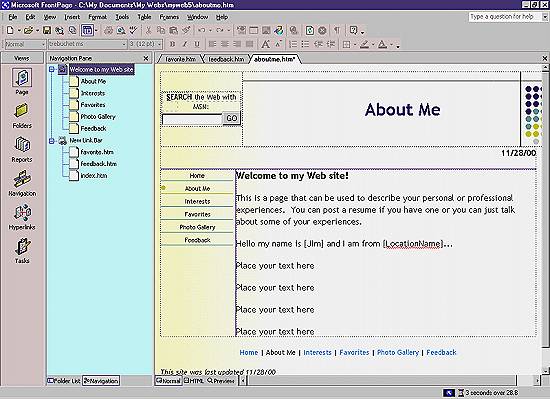The width and height of the screenshot is (550, 399).
Task: Open the Hyperlinks view icon
Action: [x=22, y=212]
